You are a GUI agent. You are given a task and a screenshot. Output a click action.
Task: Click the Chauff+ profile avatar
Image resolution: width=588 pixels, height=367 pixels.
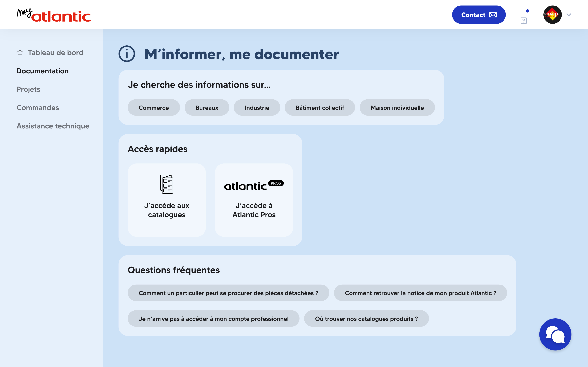pos(552,15)
